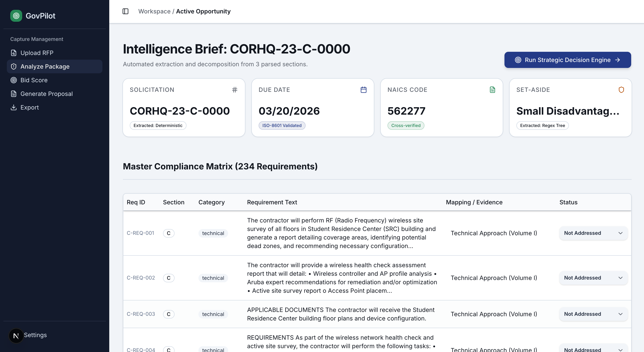The height and width of the screenshot is (352, 644).
Task: Click the Upload RFP file icon
Action: pos(14,53)
